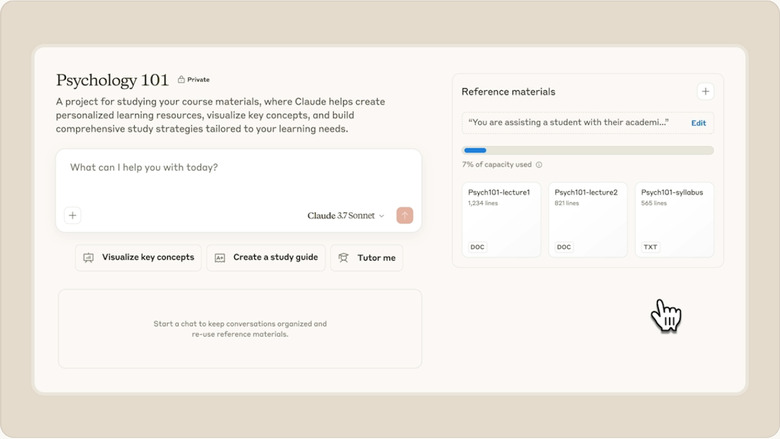The height and width of the screenshot is (439, 780).
Task: Choose Create a study guide suggestion
Action: click(x=266, y=258)
